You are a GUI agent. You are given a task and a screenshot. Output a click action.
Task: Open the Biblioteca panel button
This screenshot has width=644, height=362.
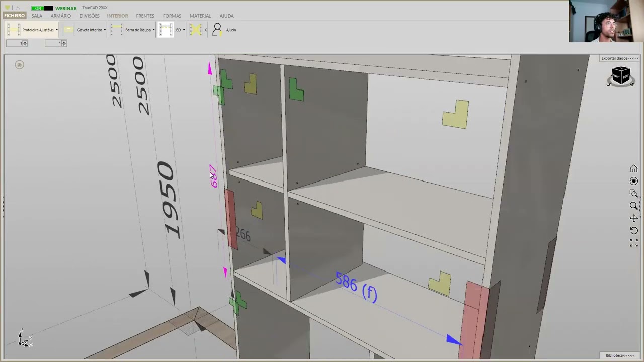tap(620, 355)
